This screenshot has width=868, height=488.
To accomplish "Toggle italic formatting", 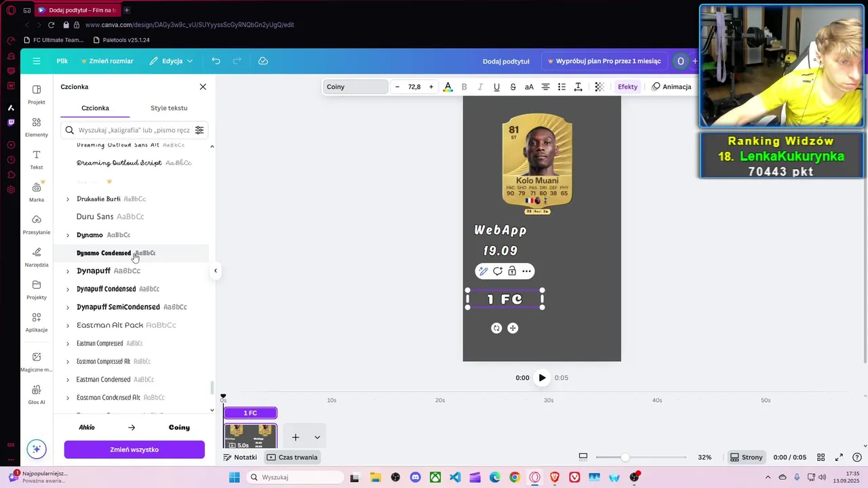I will coord(481,87).
